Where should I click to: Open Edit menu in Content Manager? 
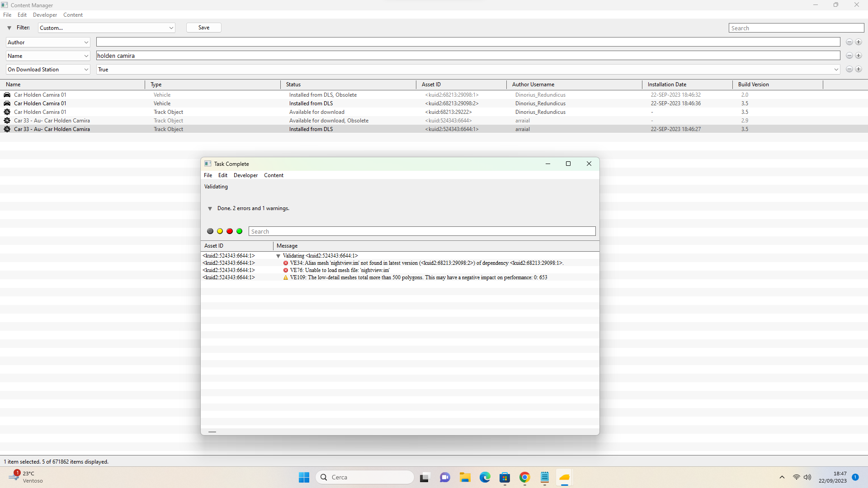pos(22,15)
